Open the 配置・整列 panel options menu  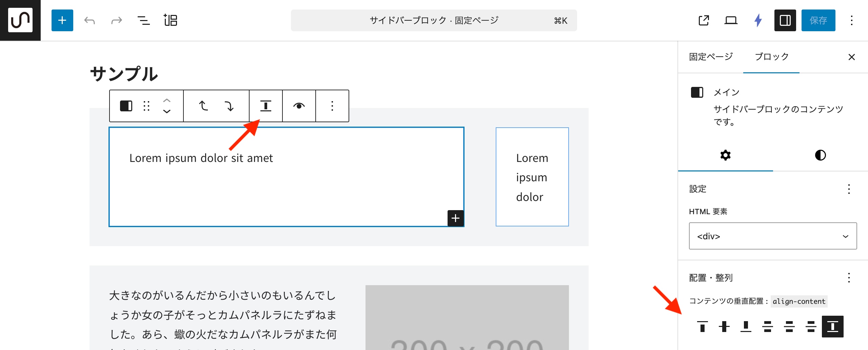[849, 278]
